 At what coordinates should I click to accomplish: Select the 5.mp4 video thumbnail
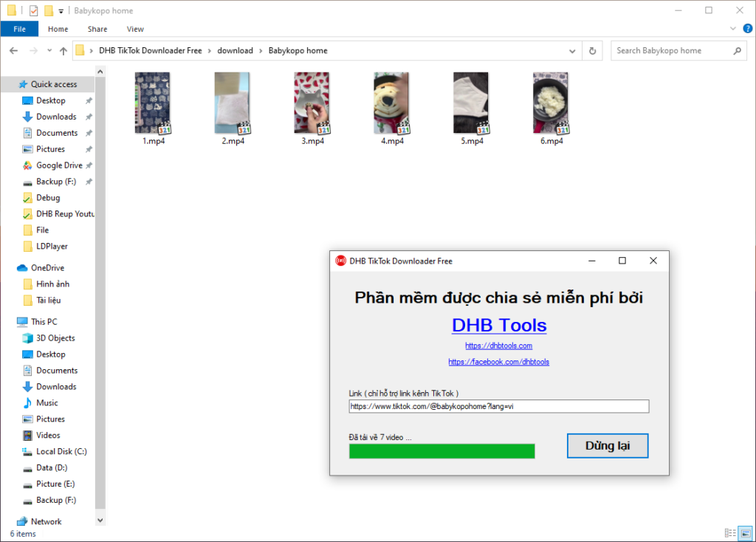point(472,103)
